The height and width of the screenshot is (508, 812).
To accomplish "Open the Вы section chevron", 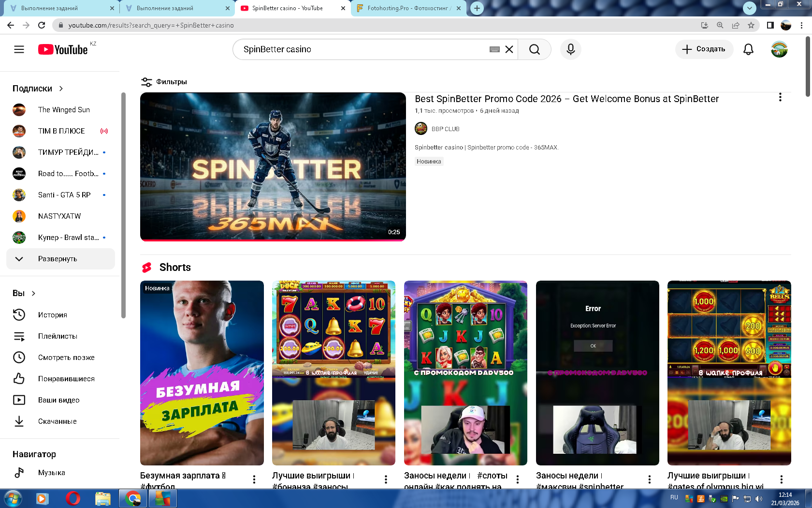I will click(x=33, y=293).
